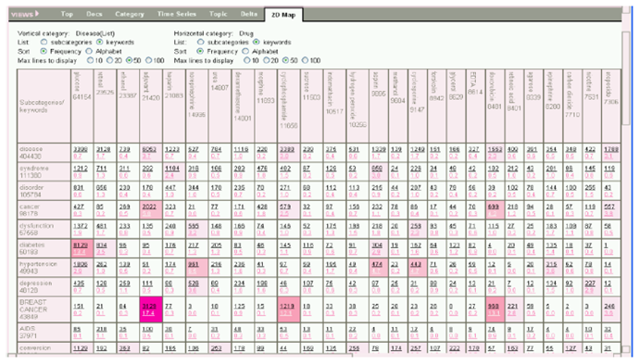Select keywords for the vertical category list
The height and width of the screenshot is (364, 639).
[x=99, y=42]
